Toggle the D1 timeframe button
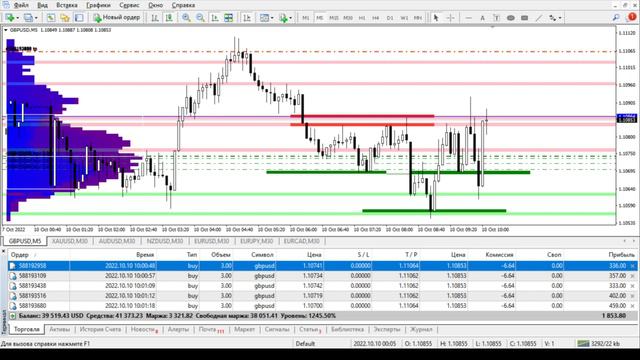This screenshot has height=360, width=640. 390,18
